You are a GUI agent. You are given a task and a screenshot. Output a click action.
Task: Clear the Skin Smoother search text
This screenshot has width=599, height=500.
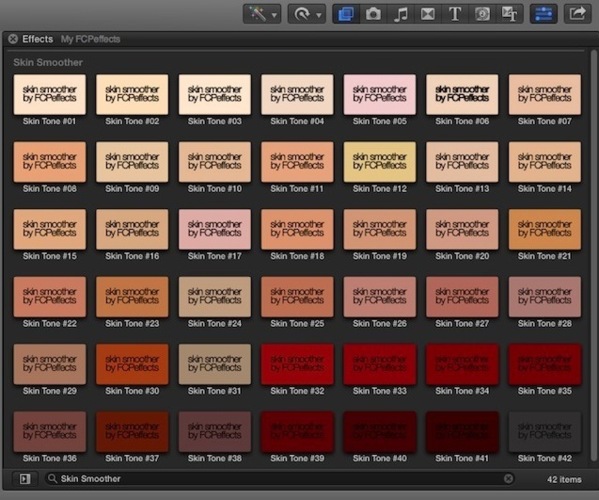508,479
